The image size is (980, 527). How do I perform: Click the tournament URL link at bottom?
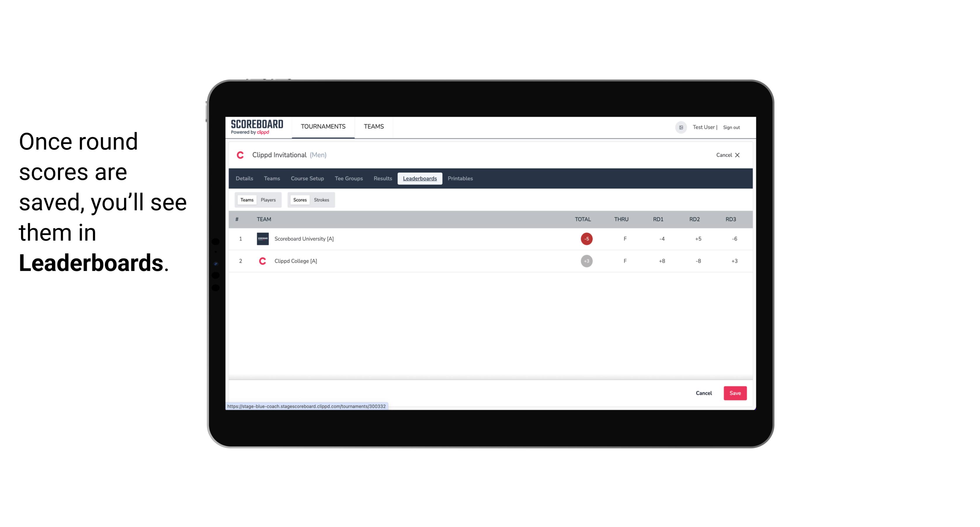(x=307, y=406)
